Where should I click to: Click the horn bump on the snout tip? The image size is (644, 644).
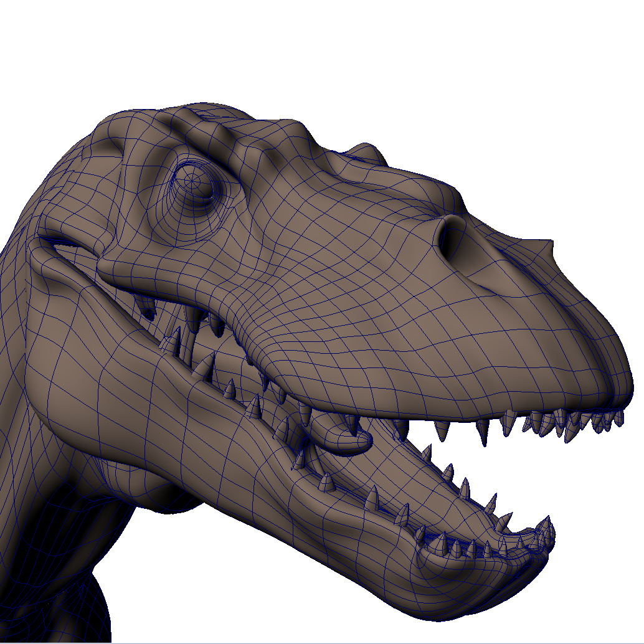point(548,243)
